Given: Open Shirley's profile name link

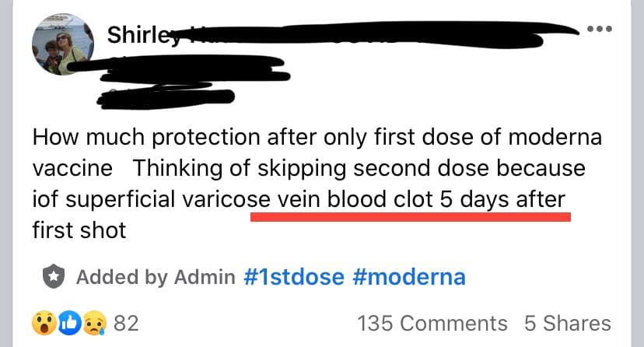Looking at the screenshot, I should pyautogui.click(x=131, y=35).
